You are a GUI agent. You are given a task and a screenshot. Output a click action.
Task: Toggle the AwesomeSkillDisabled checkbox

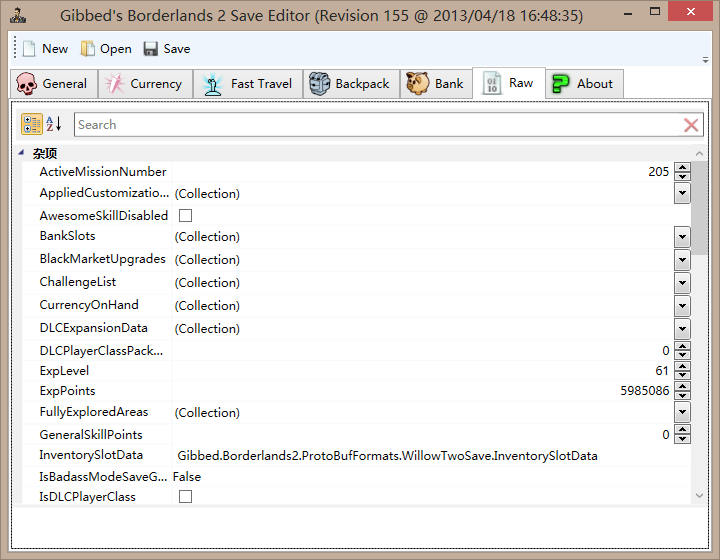(x=186, y=215)
